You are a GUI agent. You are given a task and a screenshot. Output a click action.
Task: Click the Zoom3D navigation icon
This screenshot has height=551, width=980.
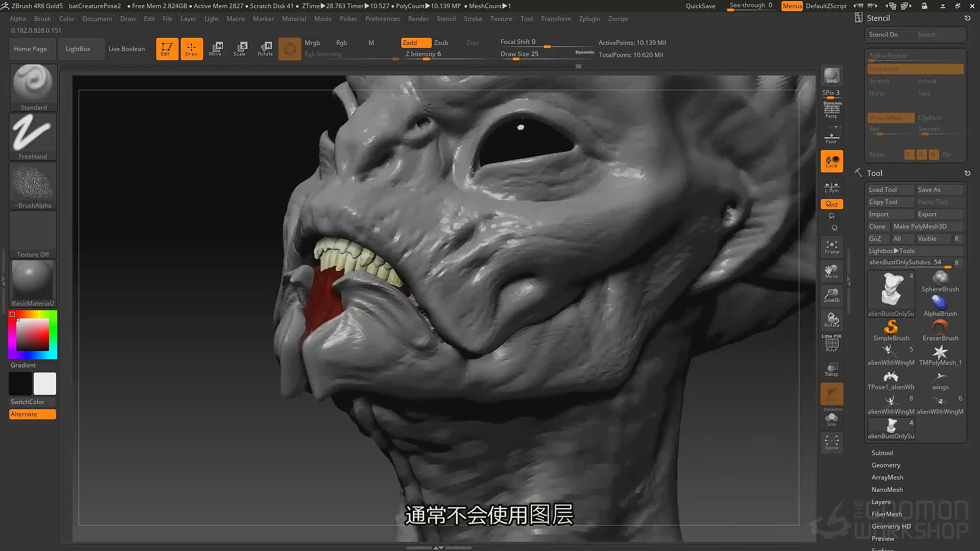tap(831, 295)
